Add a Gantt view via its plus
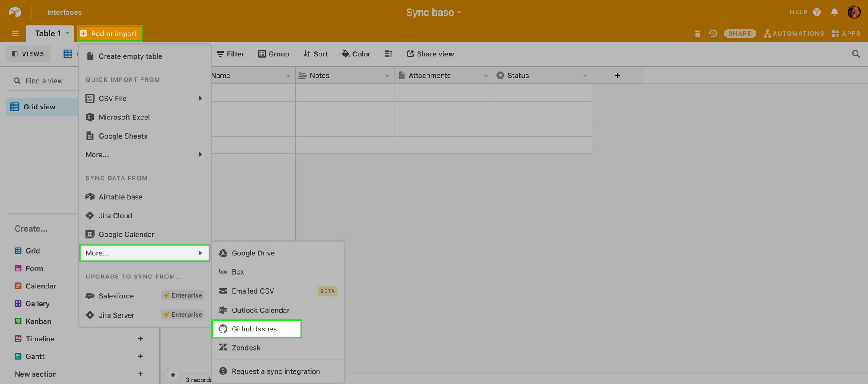This screenshot has height=384, width=868. click(x=141, y=356)
